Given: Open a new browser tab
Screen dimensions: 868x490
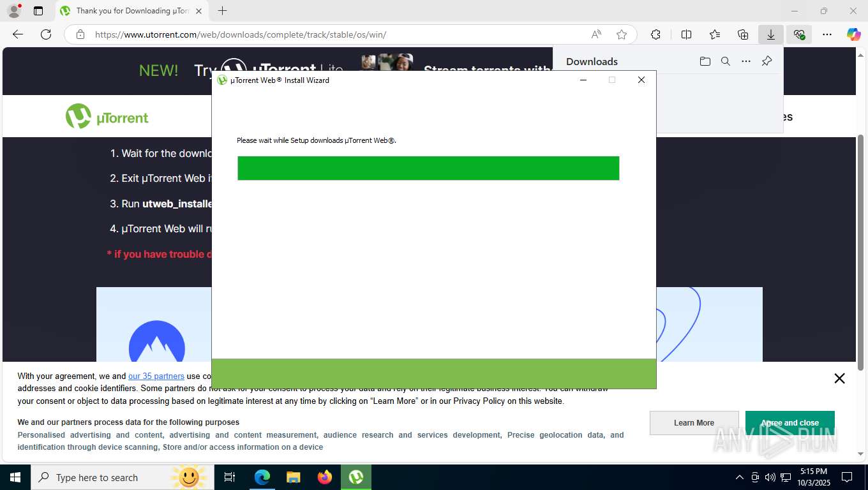Looking at the screenshot, I should pyautogui.click(x=222, y=11).
